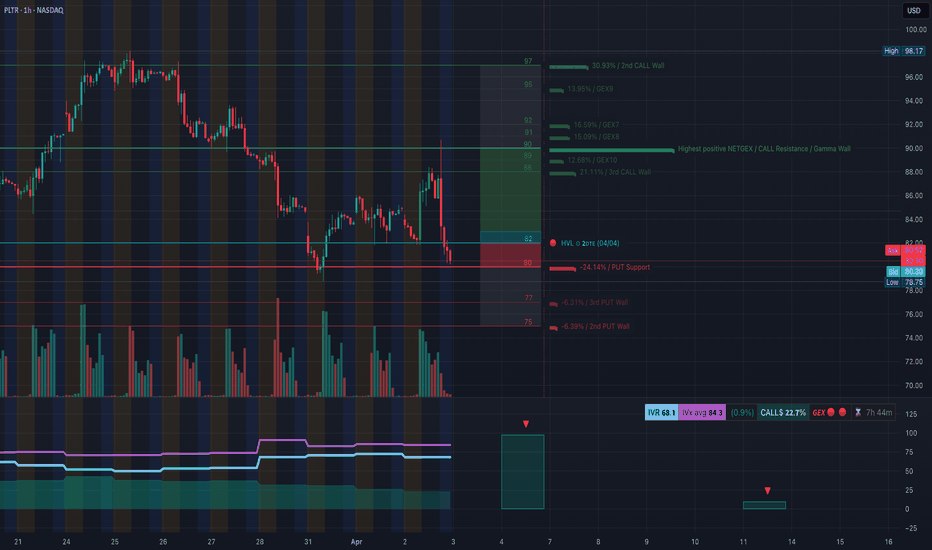Image resolution: width=932 pixels, height=550 pixels.
Task: Click strike label 75 on the chart
Action: click(x=528, y=322)
